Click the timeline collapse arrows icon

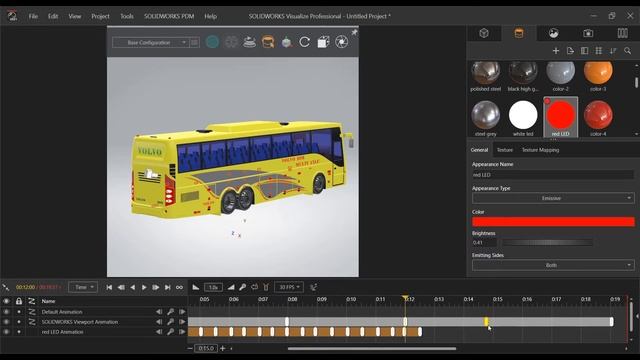6,287
